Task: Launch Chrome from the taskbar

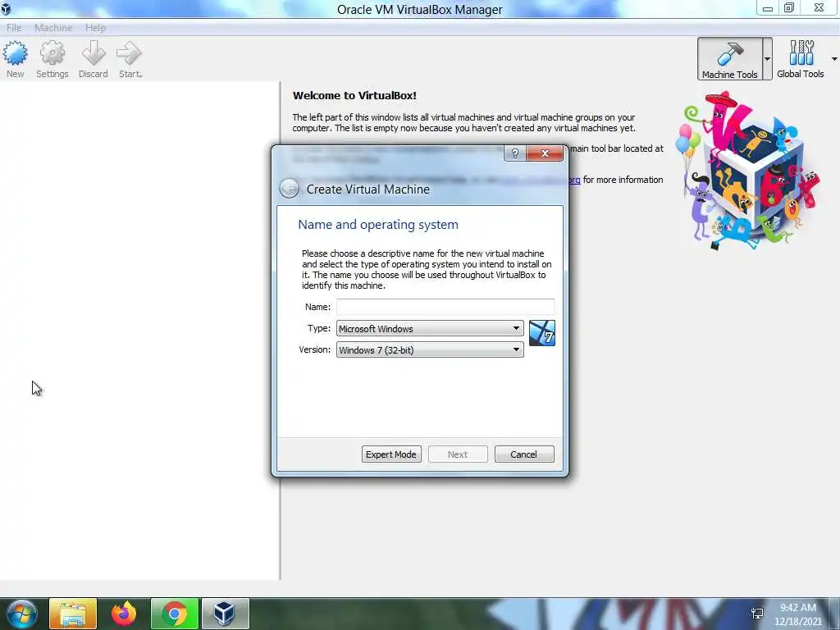Action: [x=175, y=614]
